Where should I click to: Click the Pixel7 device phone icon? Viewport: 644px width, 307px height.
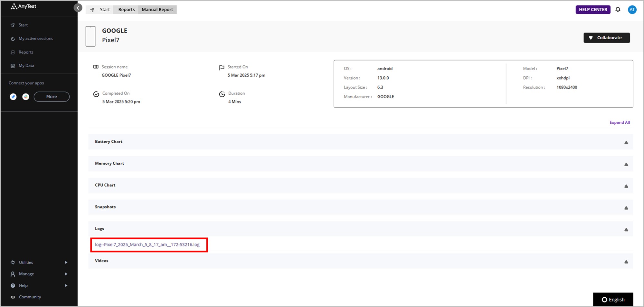90,36
